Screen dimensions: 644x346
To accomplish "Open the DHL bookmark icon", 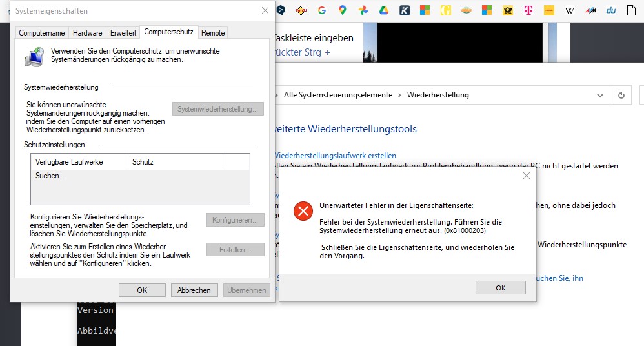I will click(549, 11).
